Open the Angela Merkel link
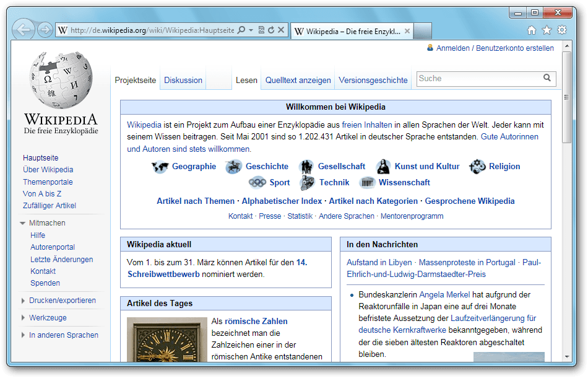 point(444,295)
